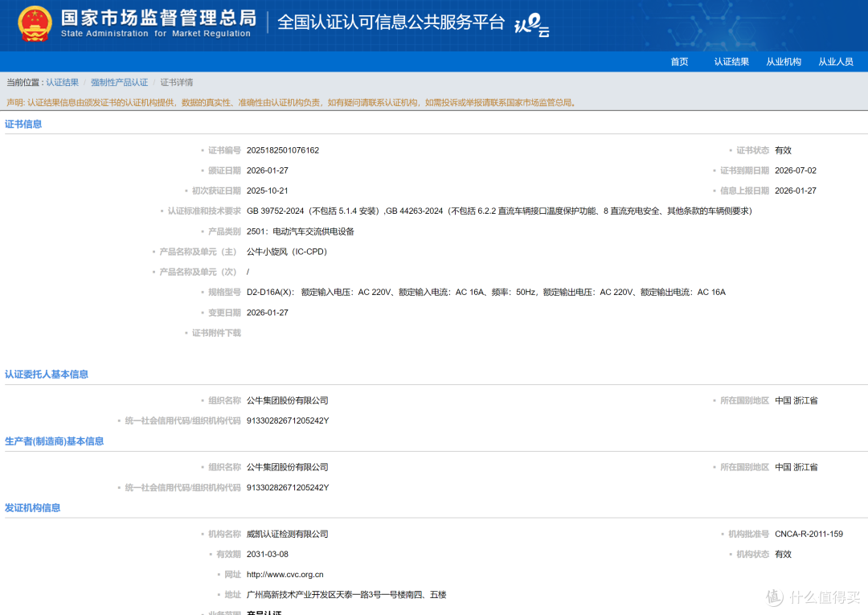This screenshot has height=615, width=868.
Task: Click approval number CNCA-R-2011-159
Action: (x=809, y=534)
